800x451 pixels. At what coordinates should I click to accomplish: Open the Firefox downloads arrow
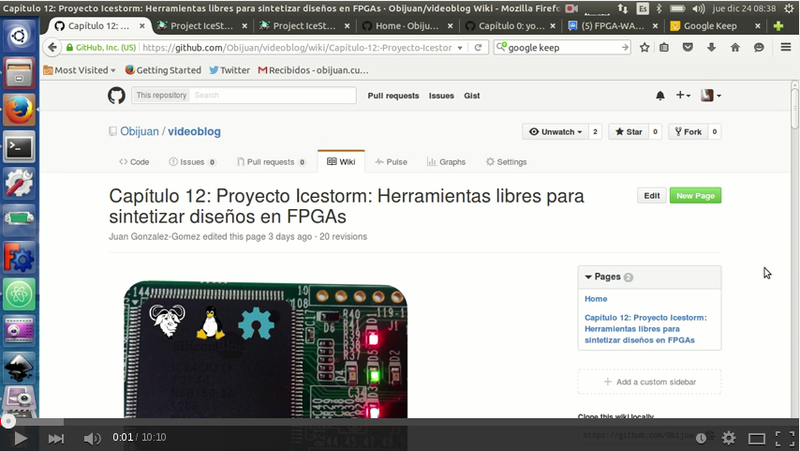pos(712,47)
